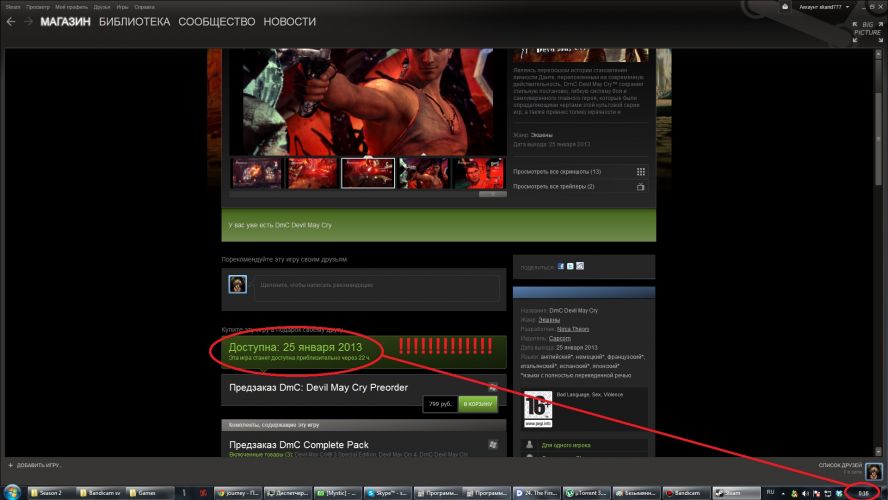Click the scrollbar down arrow
The width and height of the screenshot is (888, 500).
click(x=878, y=451)
